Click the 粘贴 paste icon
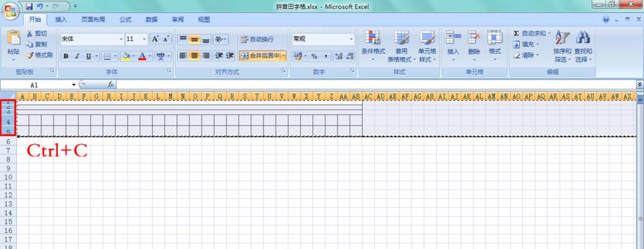 (14, 38)
